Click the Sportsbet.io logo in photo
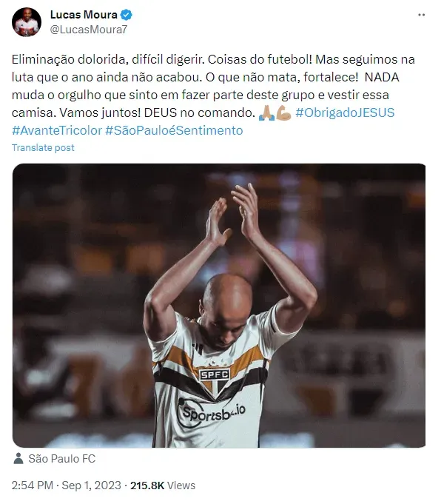Screen dimensions: 444x504 211,414
